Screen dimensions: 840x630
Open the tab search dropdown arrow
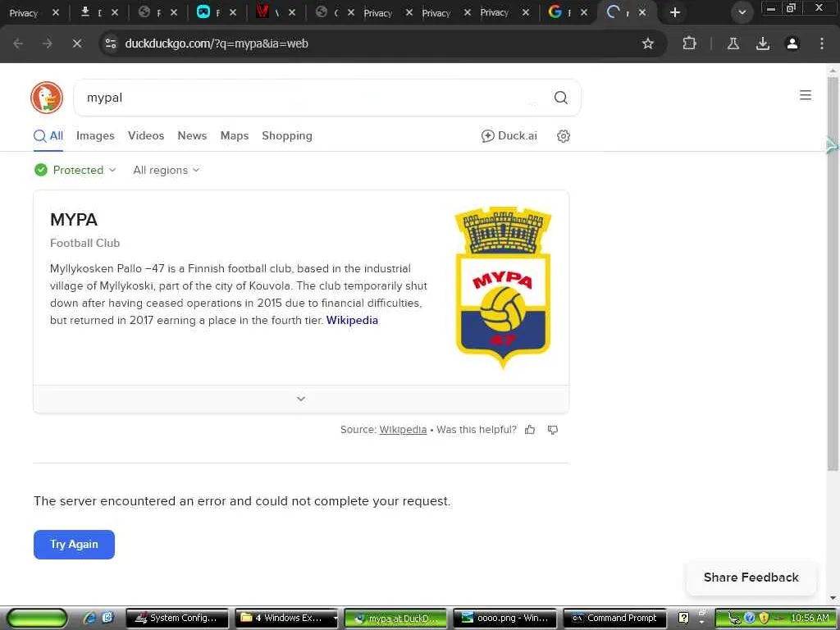(742, 12)
